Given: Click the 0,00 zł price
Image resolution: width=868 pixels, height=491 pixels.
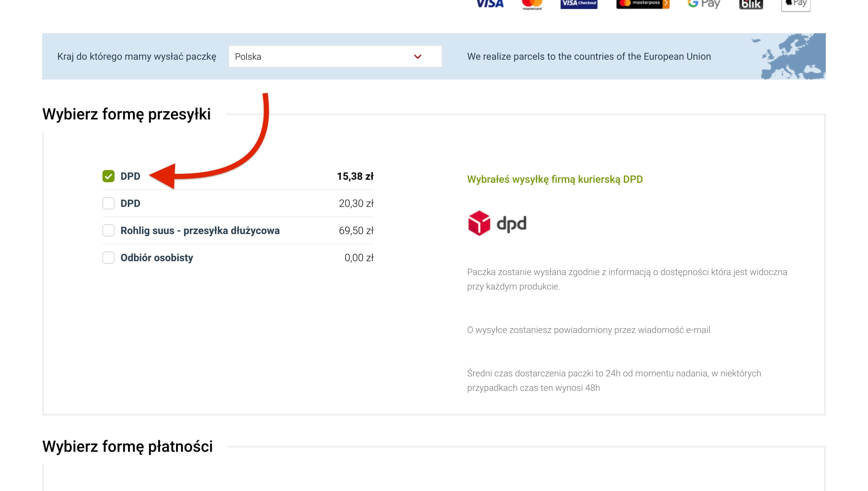Looking at the screenshot, I should [359, 258].
